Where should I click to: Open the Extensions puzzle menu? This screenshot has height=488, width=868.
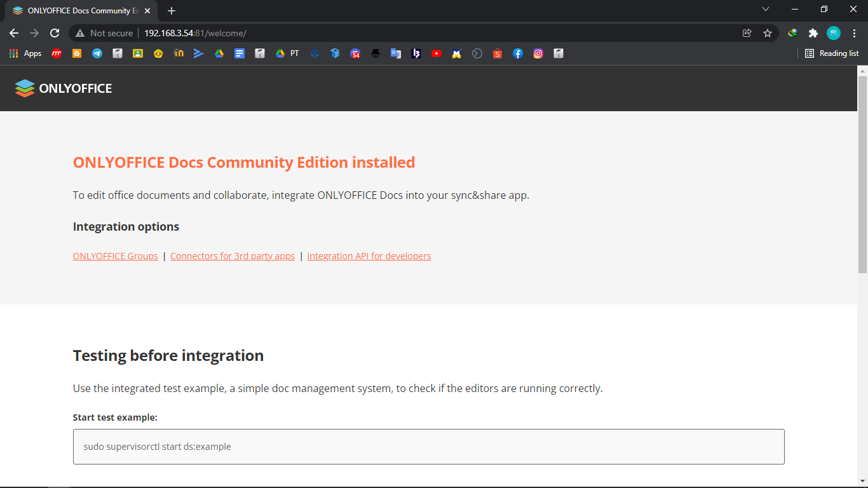813,33
